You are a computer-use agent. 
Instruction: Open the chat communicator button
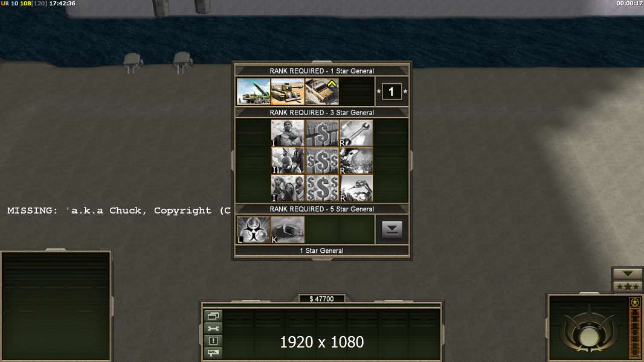click(x=213, y=352)
